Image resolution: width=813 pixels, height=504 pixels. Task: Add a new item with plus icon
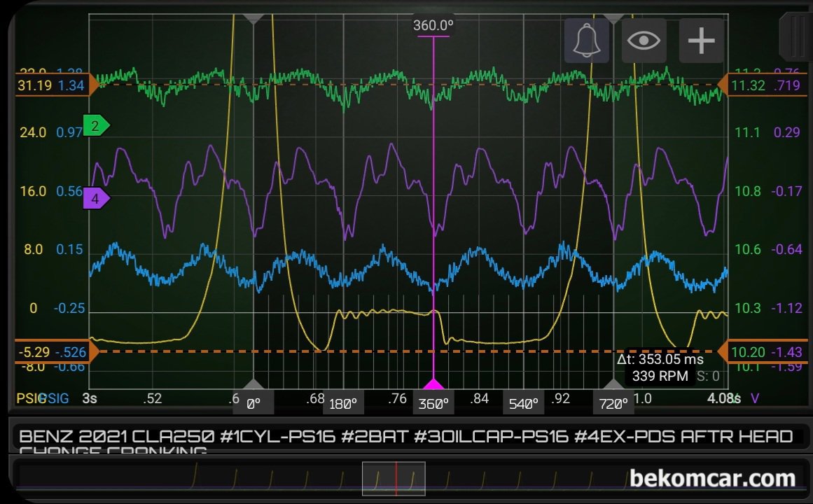coord(701,41)
